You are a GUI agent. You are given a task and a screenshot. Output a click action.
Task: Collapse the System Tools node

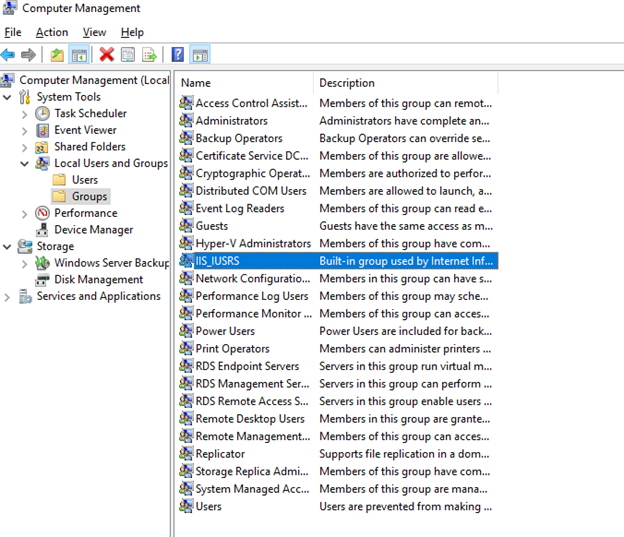pyautogui.click(x=7, y=97)
